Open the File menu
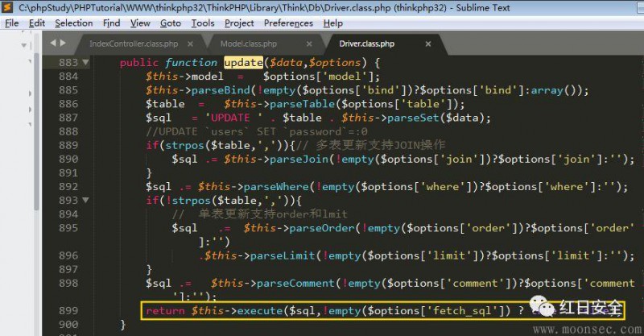The height and width of the screenshot is (336, 644). (12, 23)
